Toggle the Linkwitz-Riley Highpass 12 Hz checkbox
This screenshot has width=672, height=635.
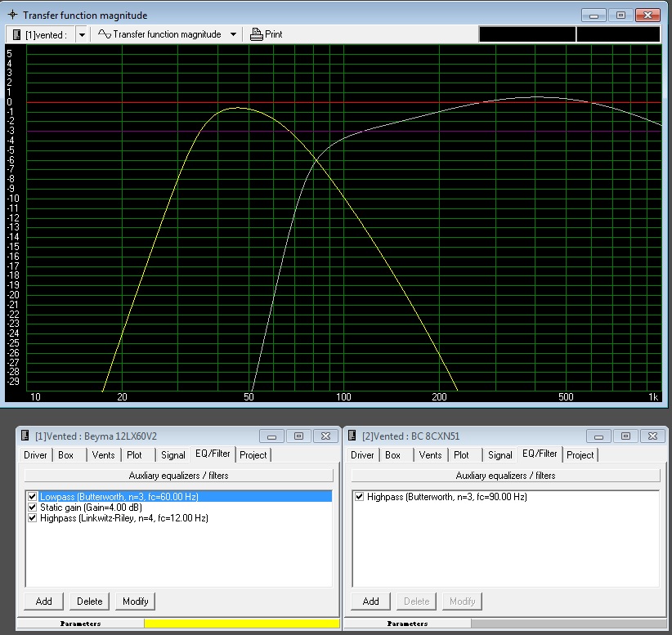(x=33, y=517)
